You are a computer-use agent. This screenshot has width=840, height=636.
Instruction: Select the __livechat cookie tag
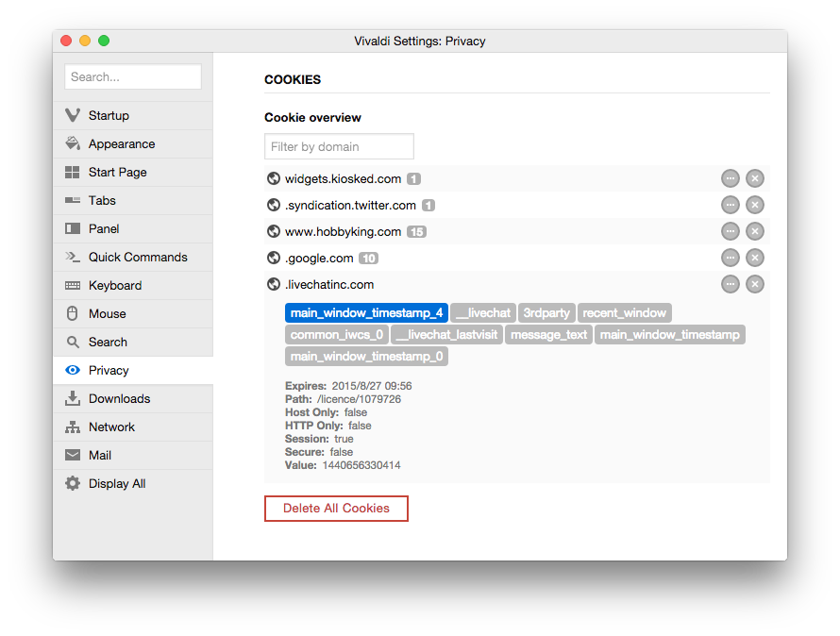(483, 313)
